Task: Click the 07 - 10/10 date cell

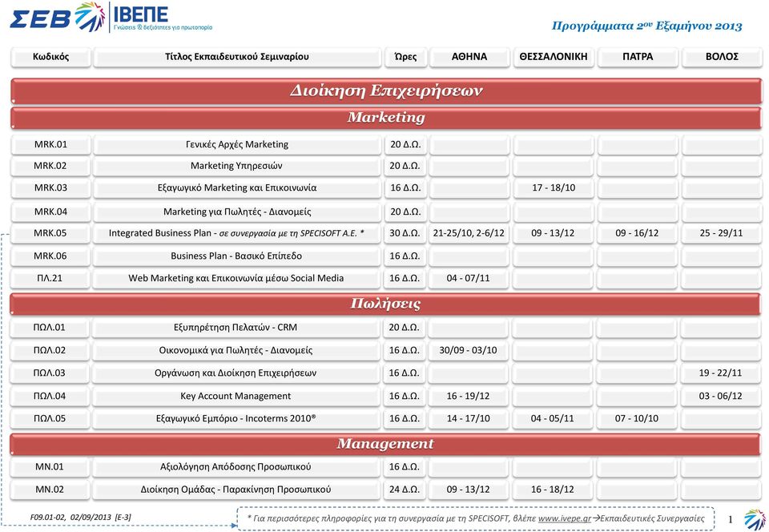Action: (x=637, y=419)
